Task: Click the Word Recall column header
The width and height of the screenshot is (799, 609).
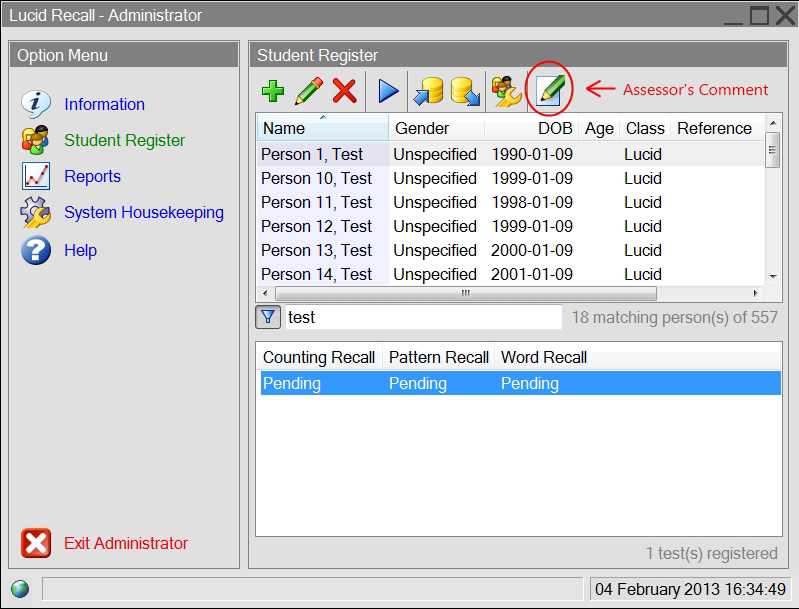Action: tap(544, 357)
